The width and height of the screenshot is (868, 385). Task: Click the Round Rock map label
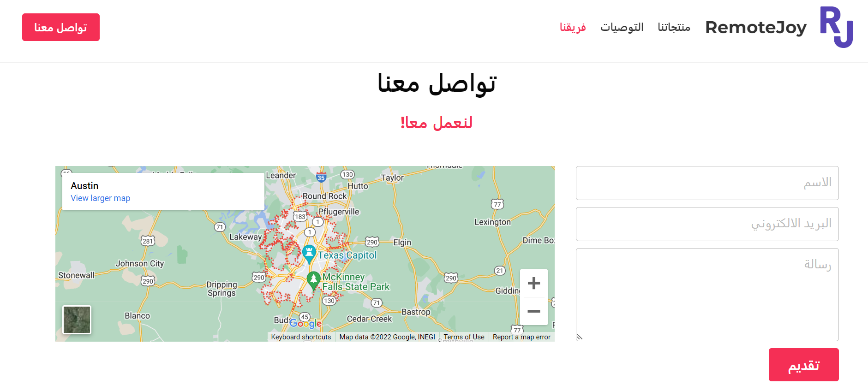point(324,196)
